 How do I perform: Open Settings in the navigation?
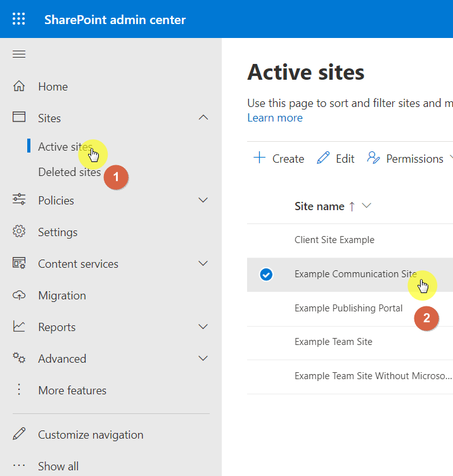58,232
